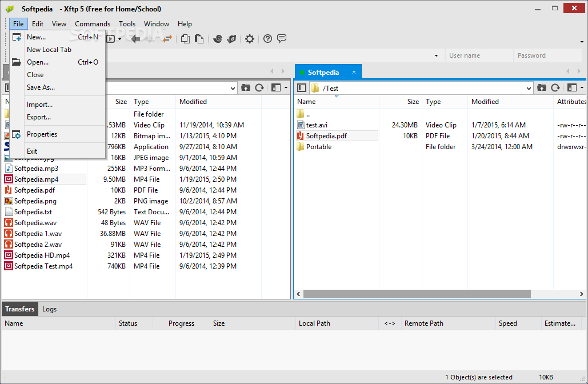The image size is (588, 384).
Task: Open dropdown arrow next to play-box icon
Action: point(119,39)
